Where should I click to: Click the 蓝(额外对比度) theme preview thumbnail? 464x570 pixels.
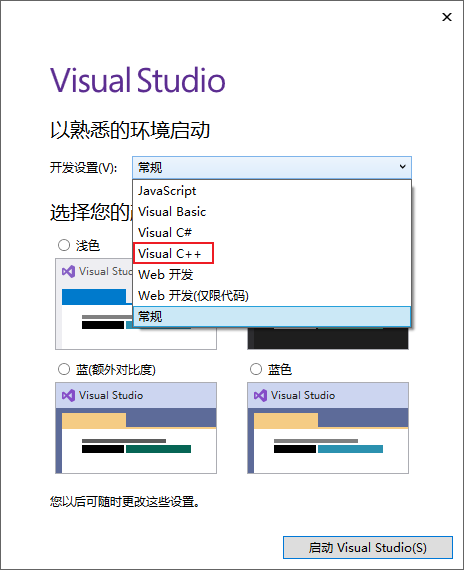point(136,428)
